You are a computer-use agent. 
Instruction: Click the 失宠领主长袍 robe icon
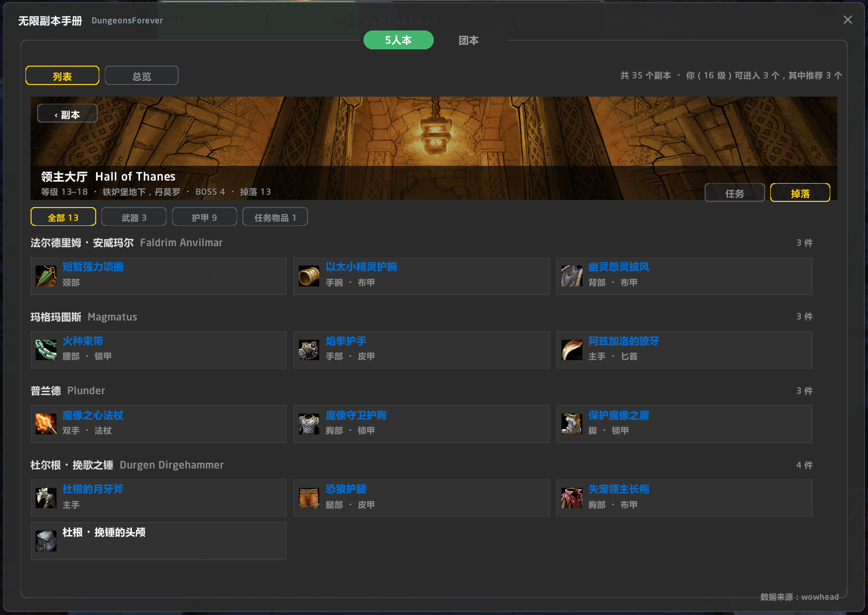point(572,499)
